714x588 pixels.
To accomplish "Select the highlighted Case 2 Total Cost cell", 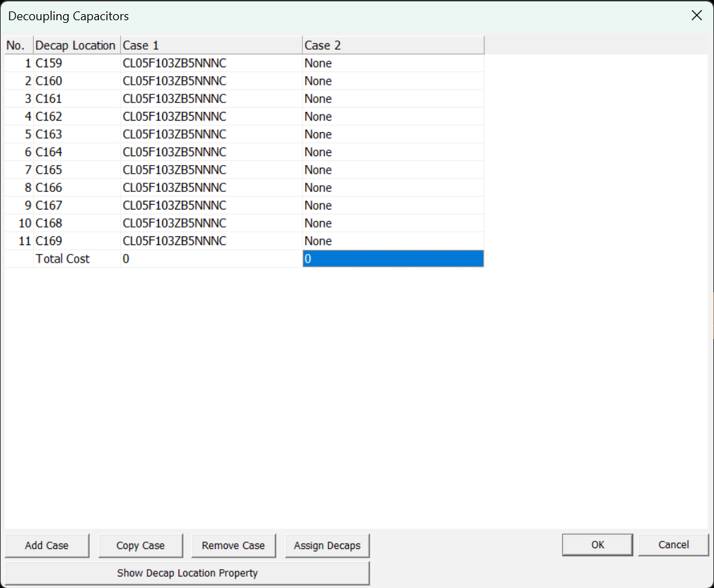I will click(393, 259).
